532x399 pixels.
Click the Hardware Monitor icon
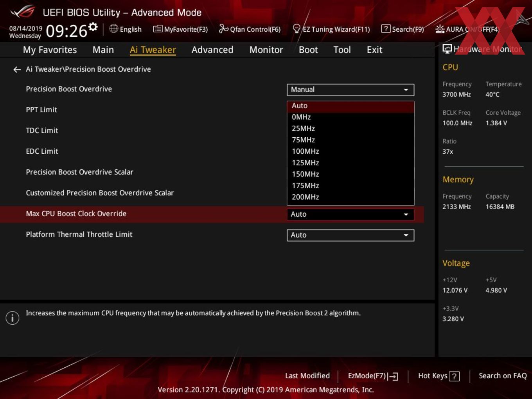(447, 49)
